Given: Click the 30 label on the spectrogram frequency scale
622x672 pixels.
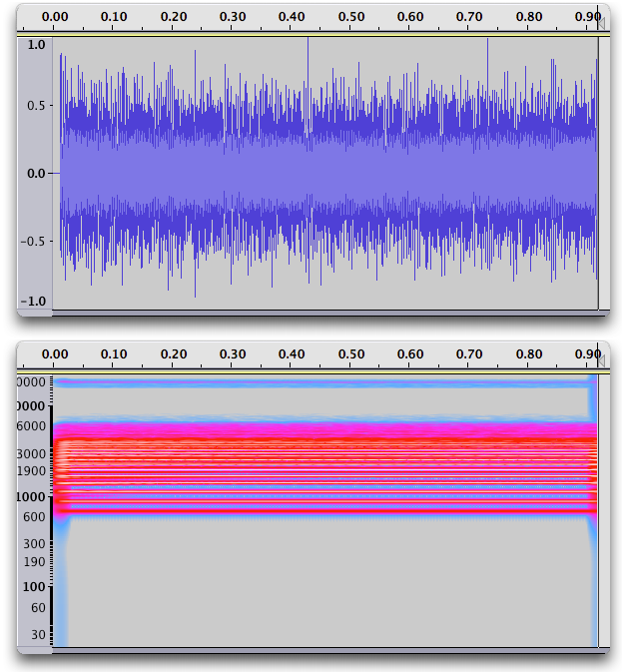Looking at the screenshot, I should pyautogui.click(x=38, y=634).
